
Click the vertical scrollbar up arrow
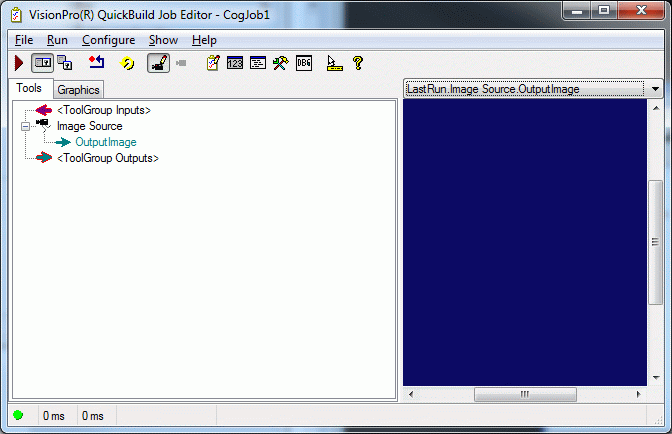(656, 108)
